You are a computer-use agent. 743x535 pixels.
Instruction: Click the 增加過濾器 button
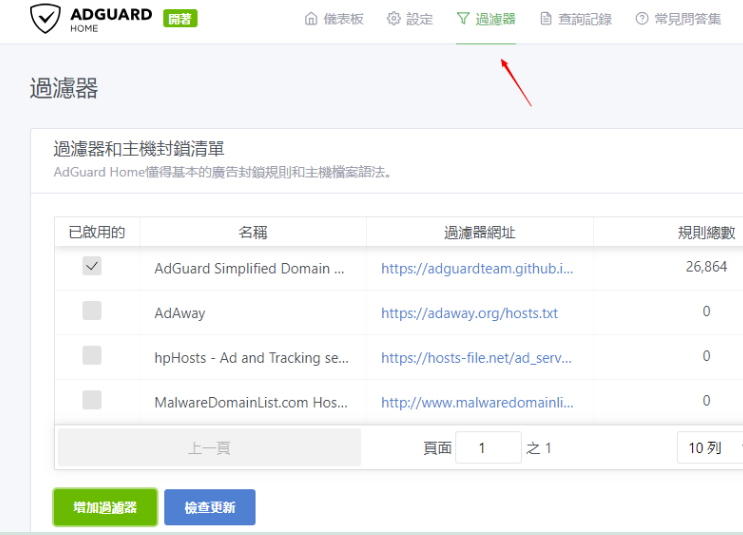pyautogui.click(x=105, y=508)
